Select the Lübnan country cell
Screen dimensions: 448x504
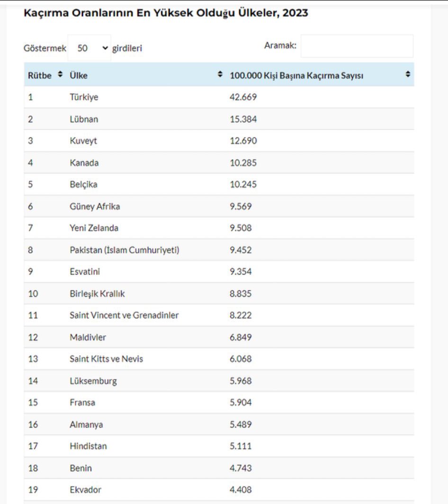tap(84, 119)
